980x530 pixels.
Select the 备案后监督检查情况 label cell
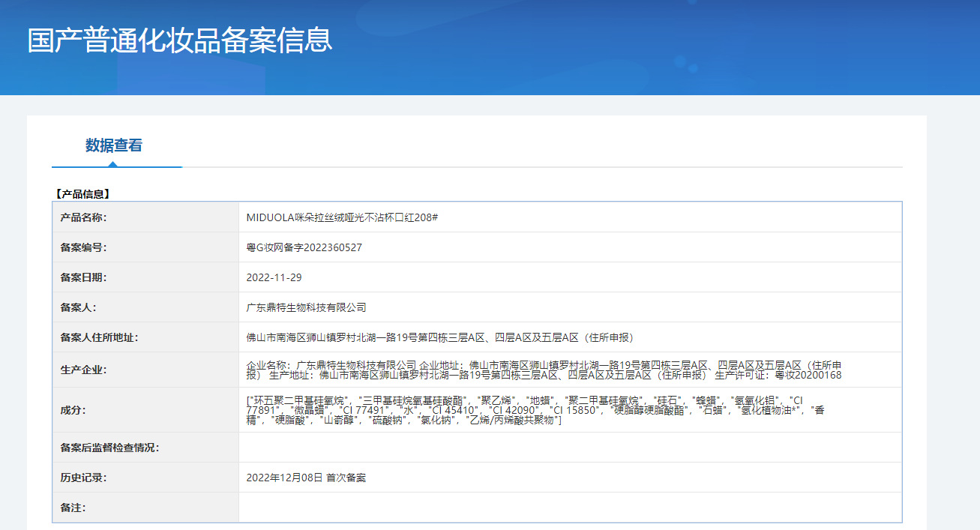[145, 448]
